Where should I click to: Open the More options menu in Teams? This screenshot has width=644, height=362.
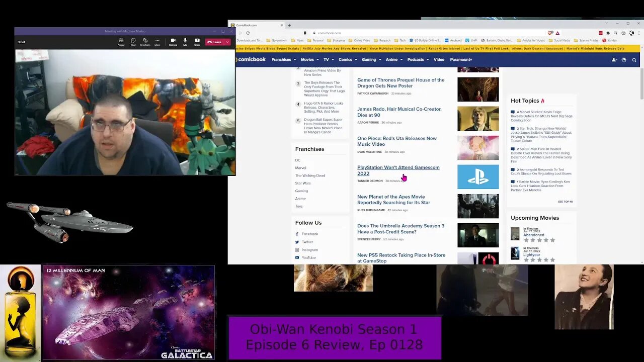click(x=157, y=42)
